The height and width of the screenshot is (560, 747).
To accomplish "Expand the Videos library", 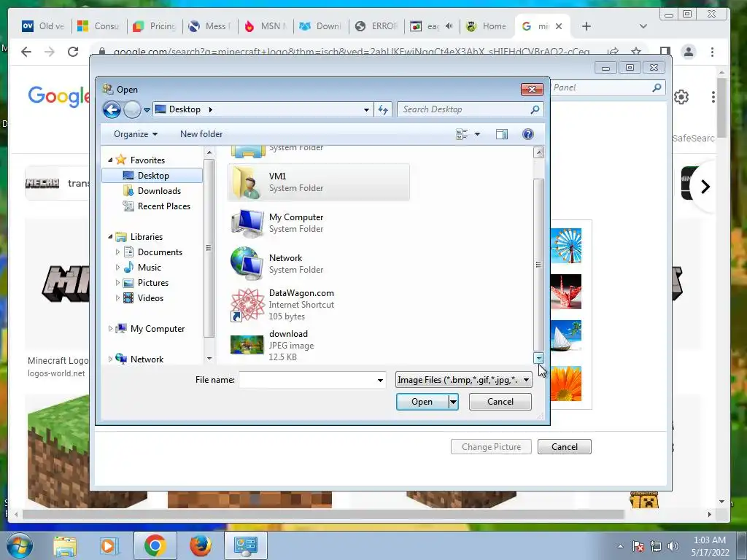I will click(117, 298).
